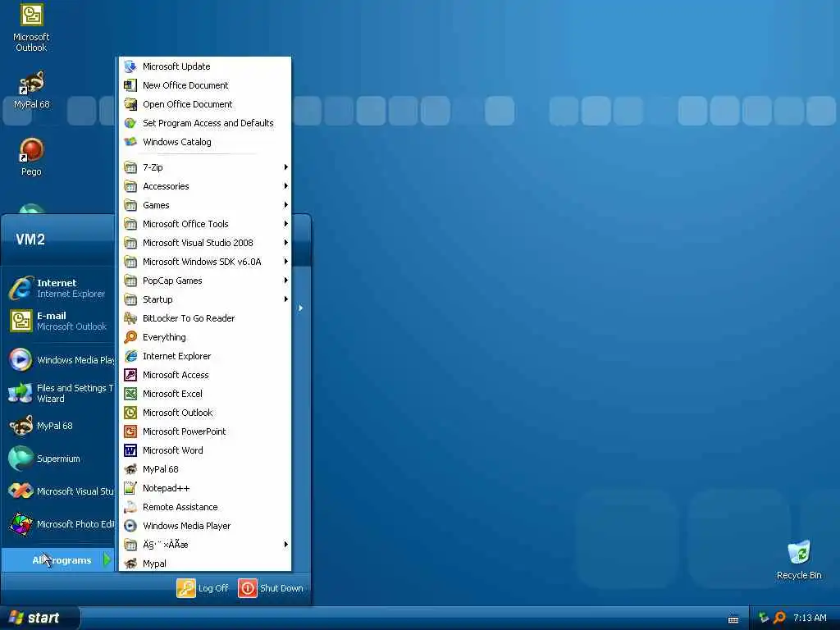
Task: Open MyPal 68 in programs list
Action: pos(205,469)
